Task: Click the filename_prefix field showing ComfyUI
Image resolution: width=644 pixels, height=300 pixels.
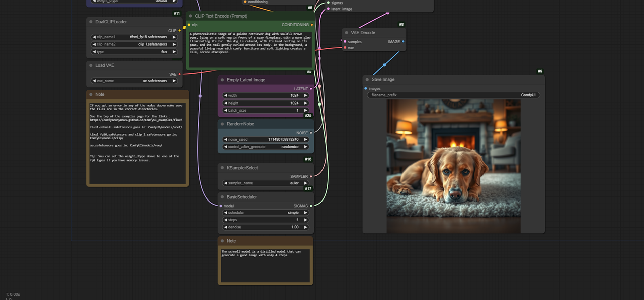Action: (453, 95)
